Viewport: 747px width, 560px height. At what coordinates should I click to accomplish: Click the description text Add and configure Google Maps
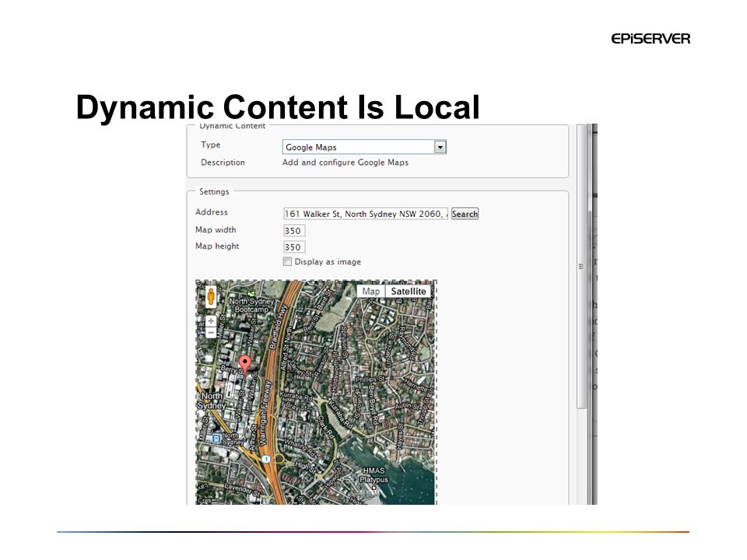345,163
